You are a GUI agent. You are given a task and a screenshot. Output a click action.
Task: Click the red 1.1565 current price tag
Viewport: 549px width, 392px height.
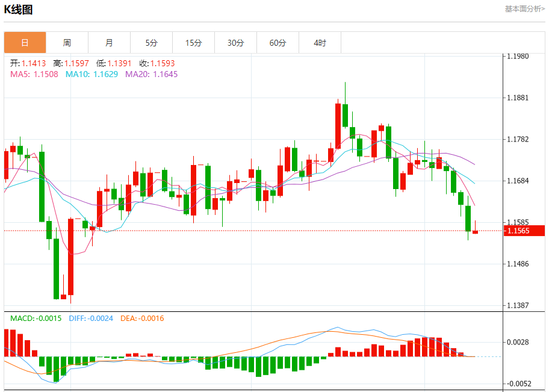point(523,231)
